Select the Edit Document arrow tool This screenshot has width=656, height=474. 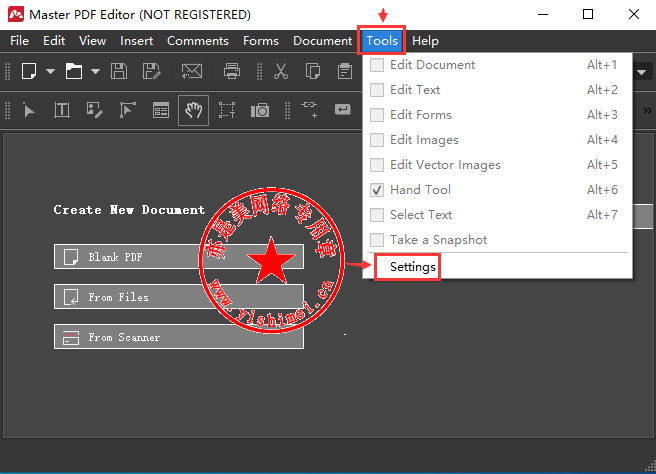(29, 110)
